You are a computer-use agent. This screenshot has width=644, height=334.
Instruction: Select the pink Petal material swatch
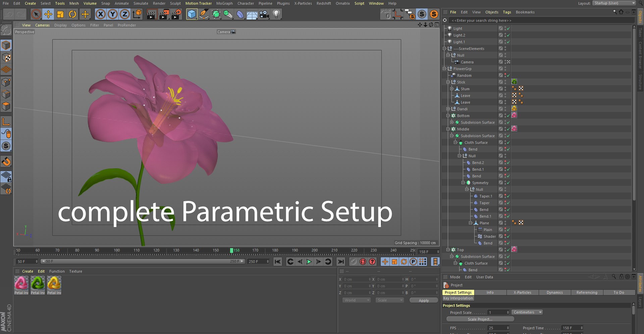pyautogui.click(x=21, y=283)
